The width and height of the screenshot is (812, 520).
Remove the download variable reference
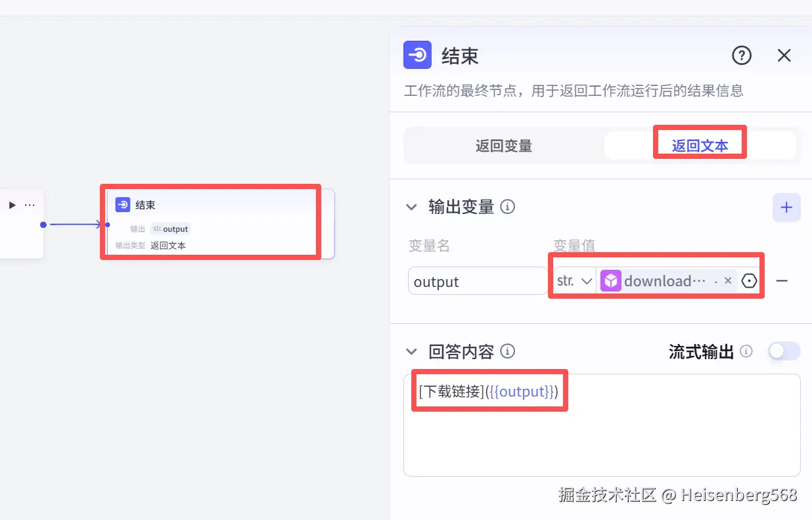tap(728, 280)
